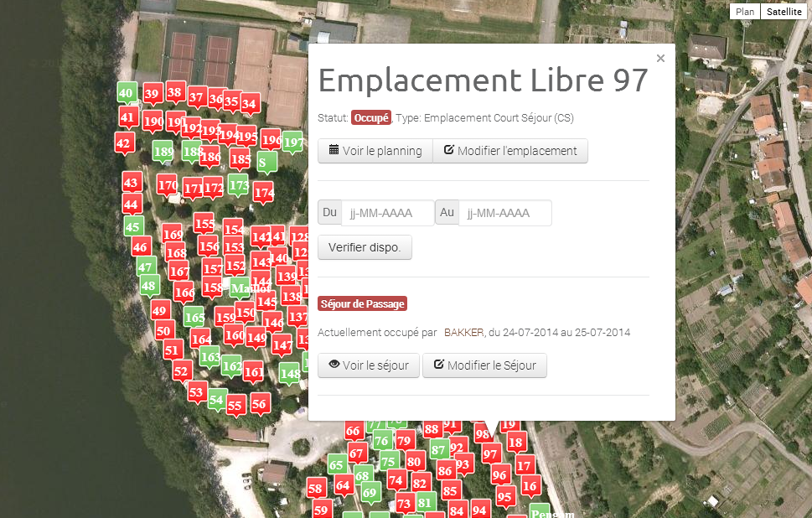This screenshot has width=812, height=518.
Task: Click the "Occupé" status badge
Action: pyautogui.click(x=370, y=117)
